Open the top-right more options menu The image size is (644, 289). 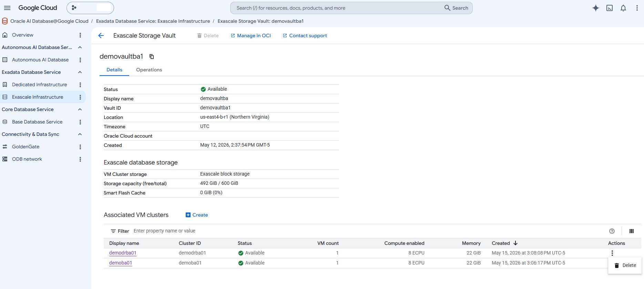click(x=637, y=8)
